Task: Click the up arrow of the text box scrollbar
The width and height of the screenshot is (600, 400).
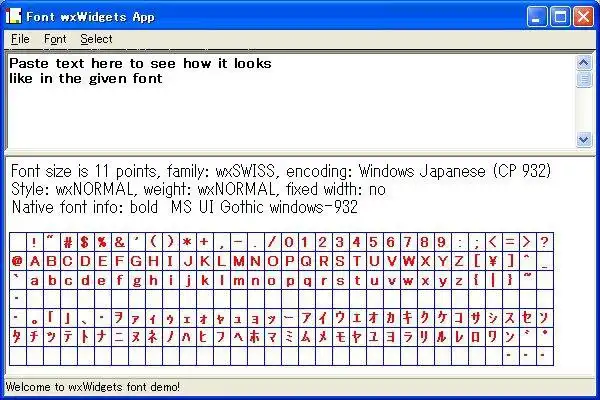Action: tap(584, 62)
